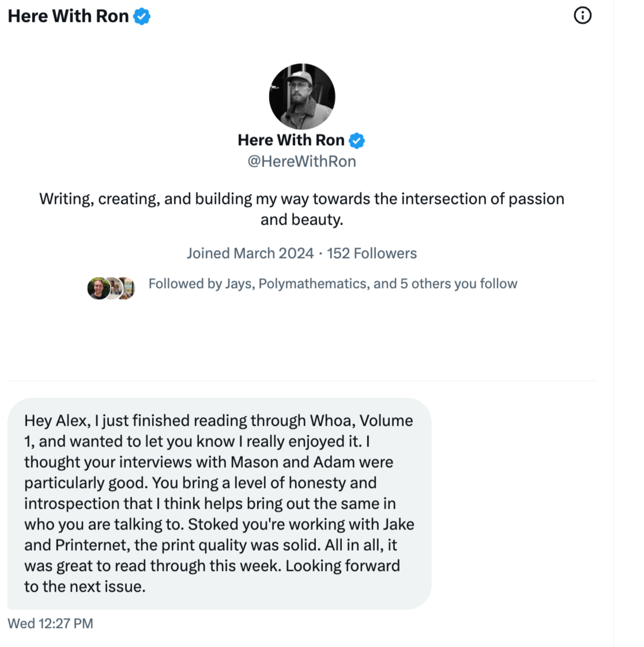This screenshot has width=644, height=647.
Task: Click the first mutual follower avatar
Action: coord(99,288)
